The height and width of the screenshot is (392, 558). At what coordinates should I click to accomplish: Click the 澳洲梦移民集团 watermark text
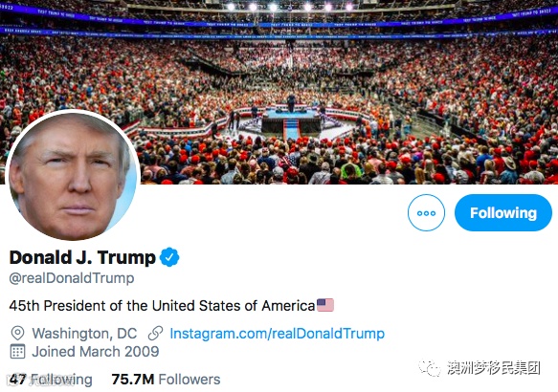point(494,368)
